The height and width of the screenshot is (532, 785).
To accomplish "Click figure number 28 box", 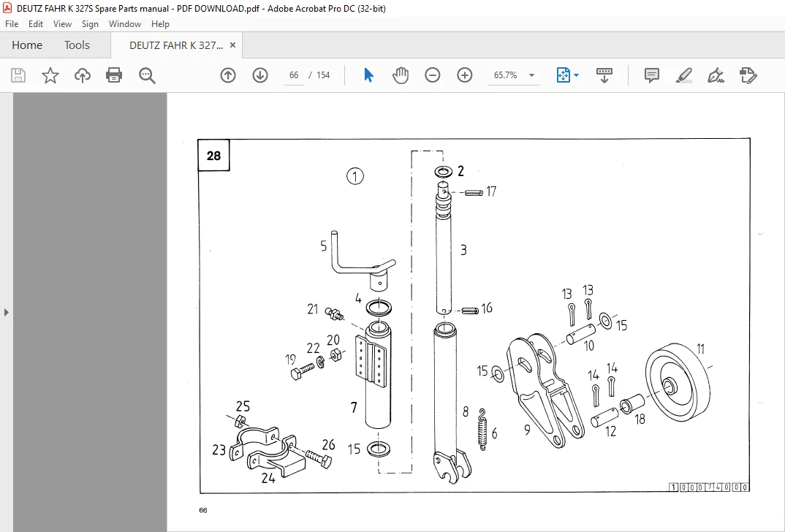I will point(213,156).
